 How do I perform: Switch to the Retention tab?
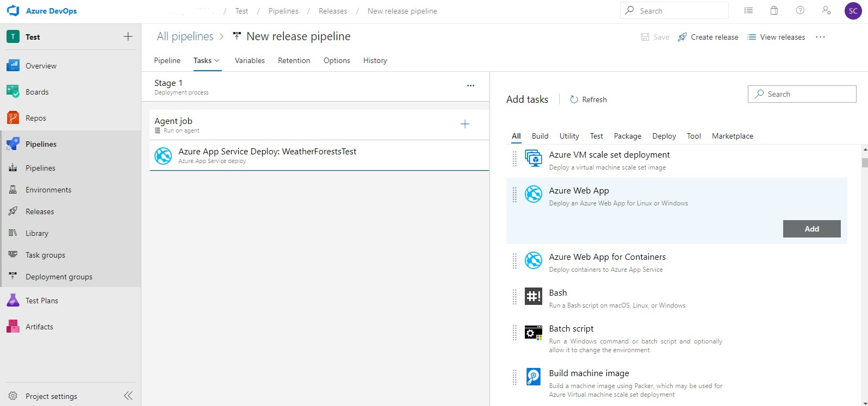[x=294, y=60]
